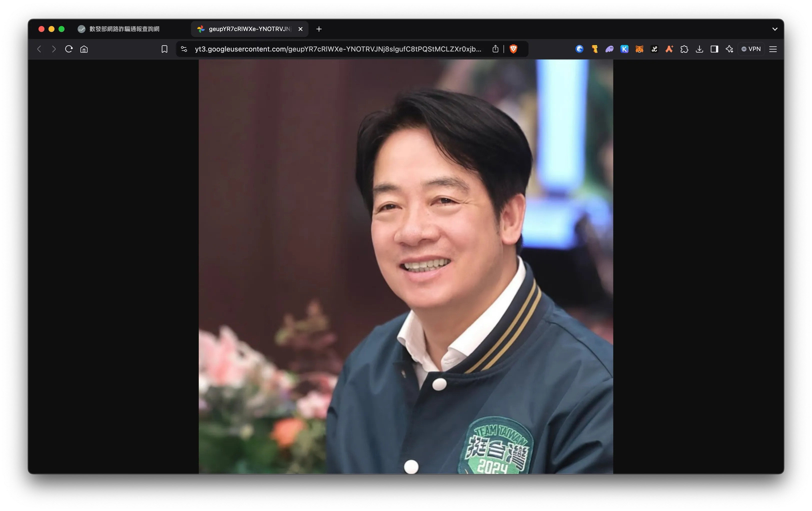
Task: Toggle the browser sidebar panel
Action: coord(714,49)
